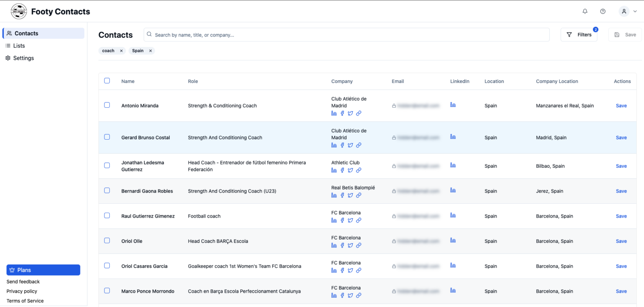Click the blue Plans button
This screenshot has width=644, height=307.
pos(43,270)
